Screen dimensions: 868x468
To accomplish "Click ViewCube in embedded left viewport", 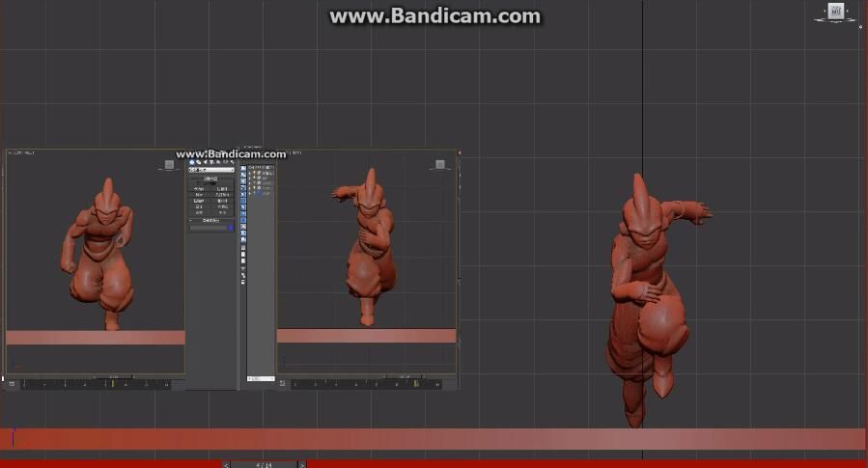I will click(x=169, y=164).
